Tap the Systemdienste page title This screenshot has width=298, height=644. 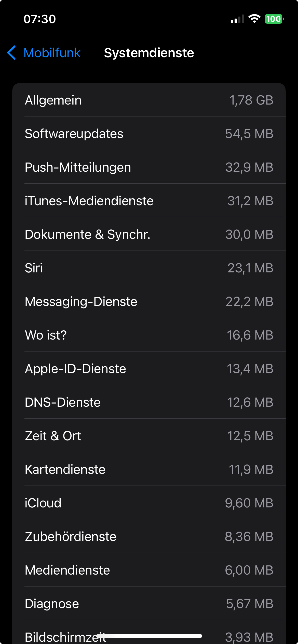click(149, 53)
